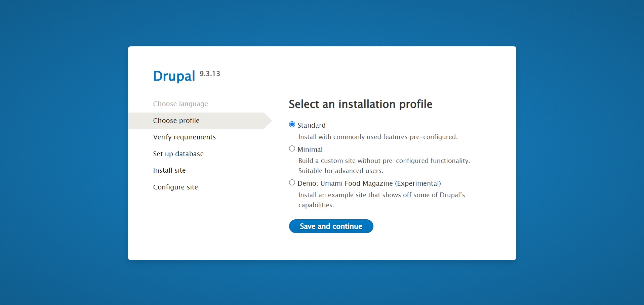Click the Set up database step
644x305 pixels.
coord(178,154)
